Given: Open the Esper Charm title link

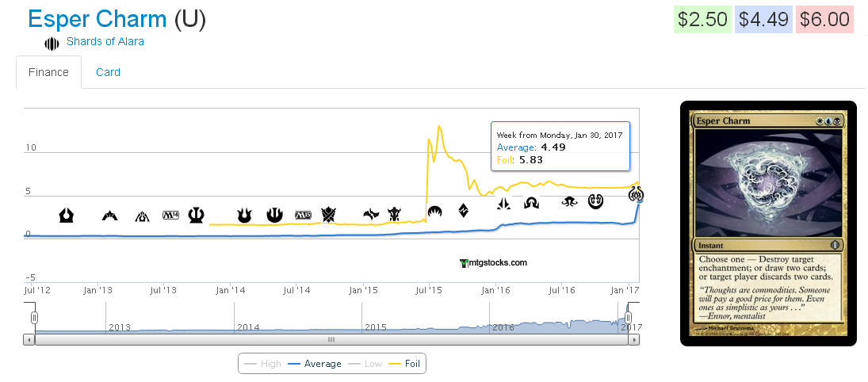Looking at the screenshot, I should (98, 19).
